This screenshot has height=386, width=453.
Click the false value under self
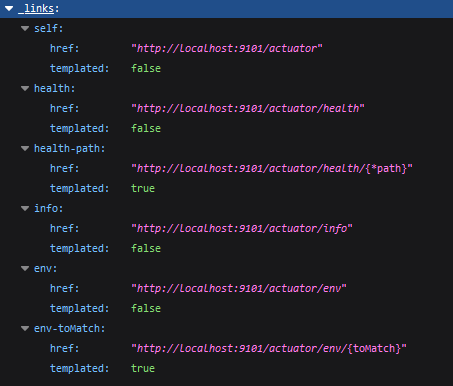point(146,69)
